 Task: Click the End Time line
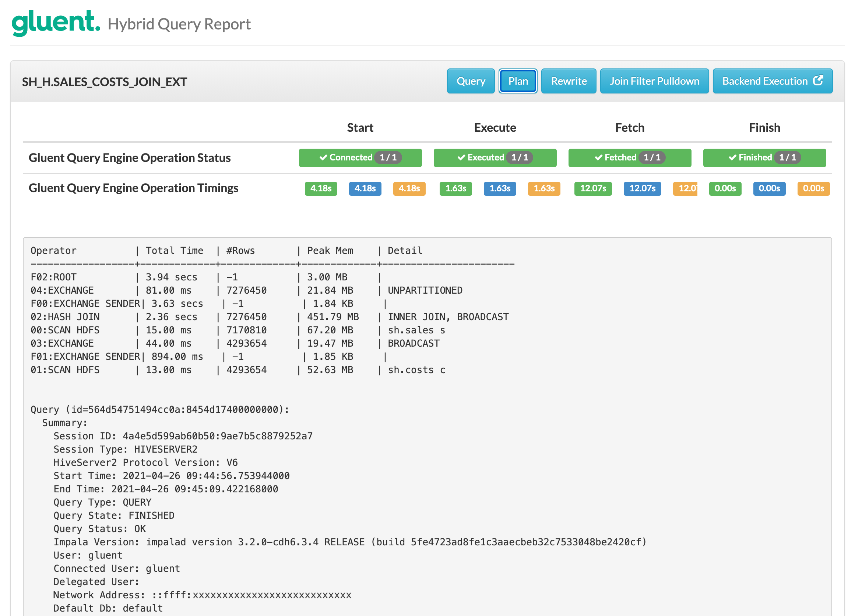[x=165, y=489]
